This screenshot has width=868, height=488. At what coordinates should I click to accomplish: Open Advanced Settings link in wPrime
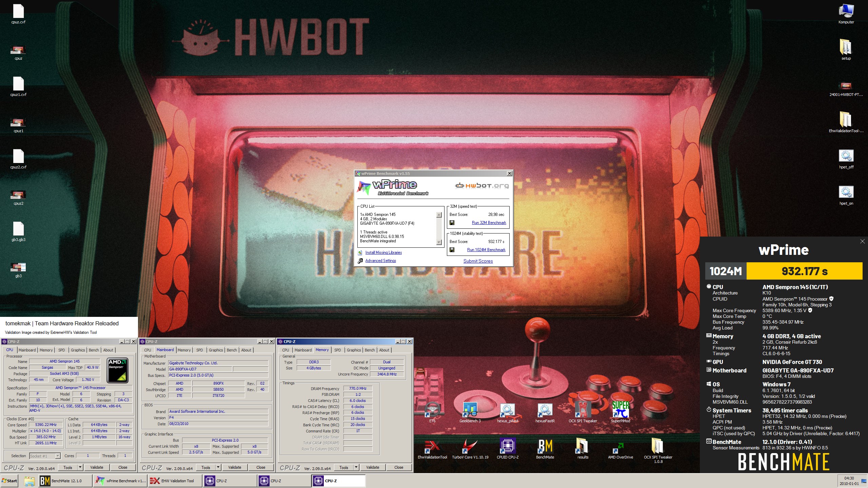tap(380, 261)
